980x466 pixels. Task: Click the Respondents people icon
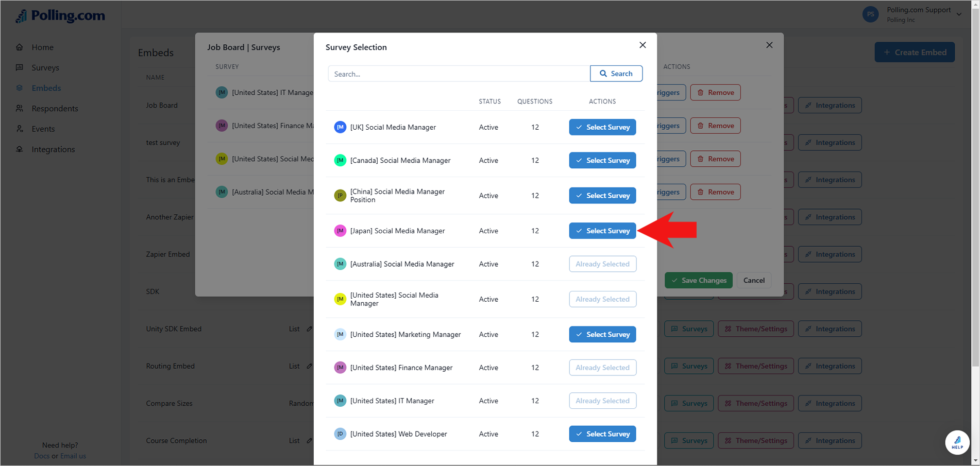[20, 108]
